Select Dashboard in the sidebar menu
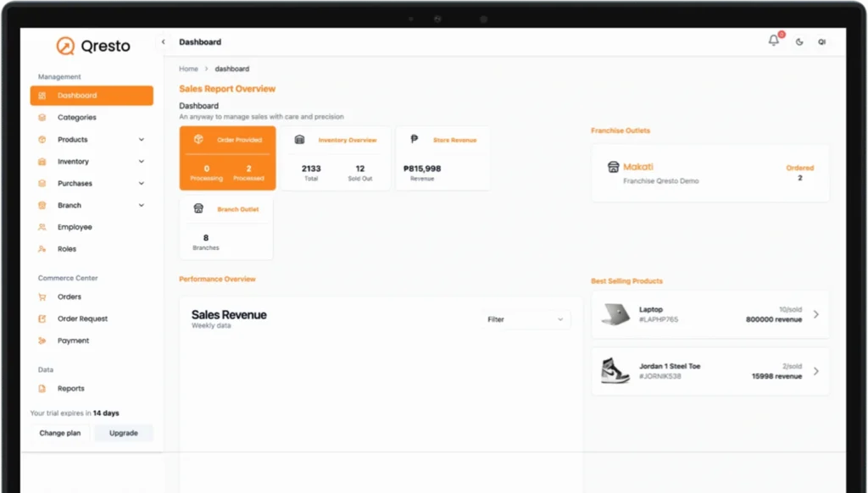 92,96
